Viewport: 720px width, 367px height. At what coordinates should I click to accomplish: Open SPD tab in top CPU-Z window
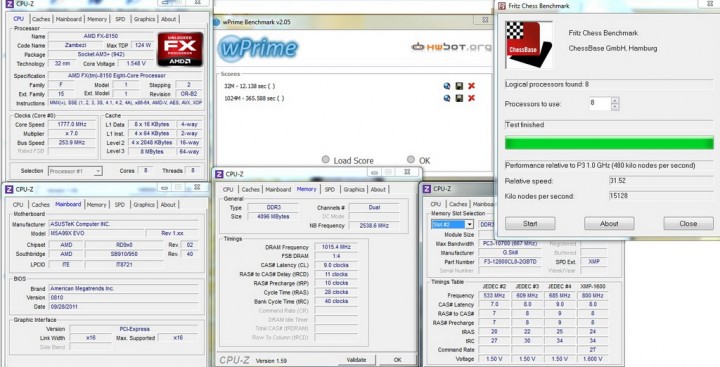120,19
